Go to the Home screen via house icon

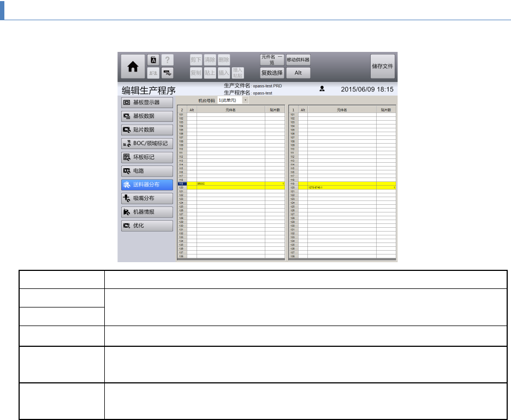[133, 67]
